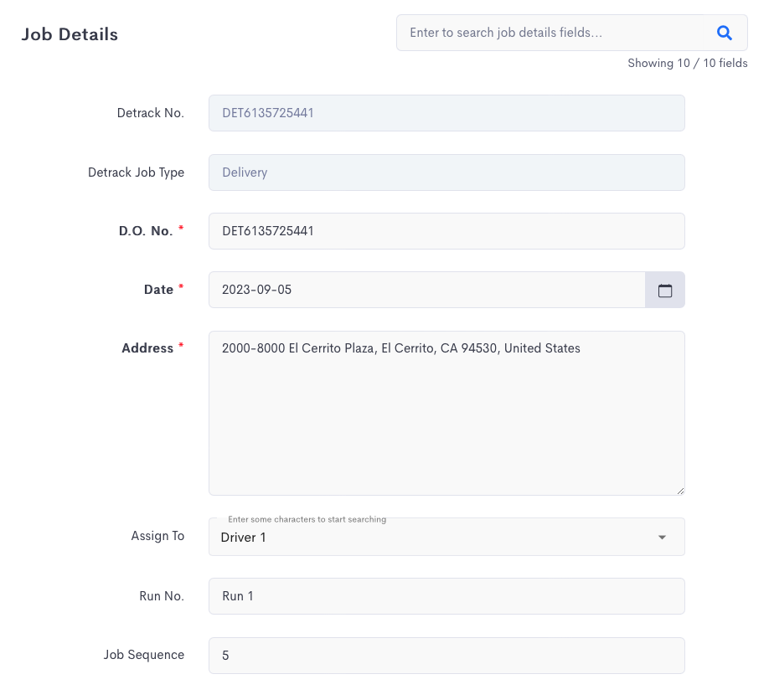
Task: Select the Detrack No. field
Action: 446,113
